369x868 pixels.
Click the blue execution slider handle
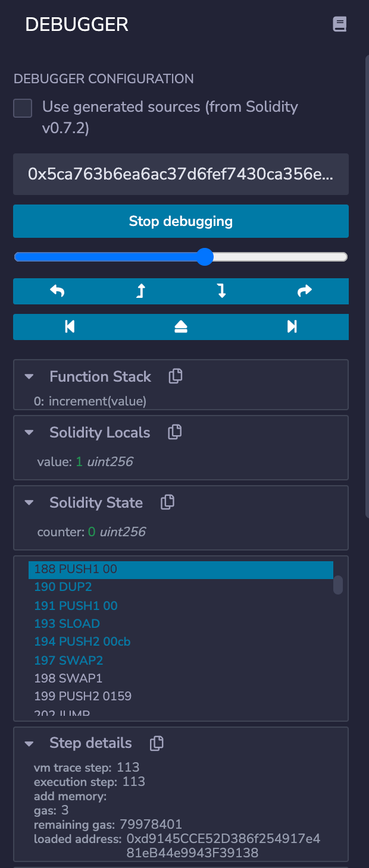pyautogui.click(x=205, y=257)
